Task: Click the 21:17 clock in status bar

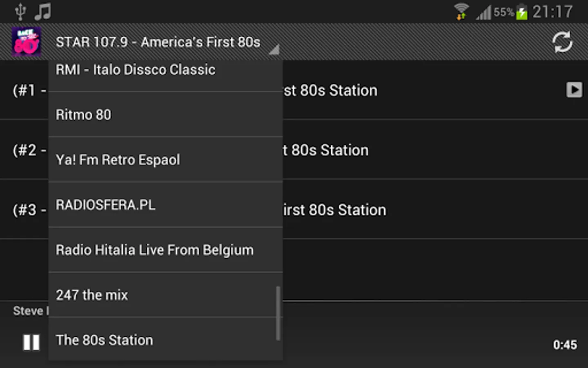Action: 552,11
